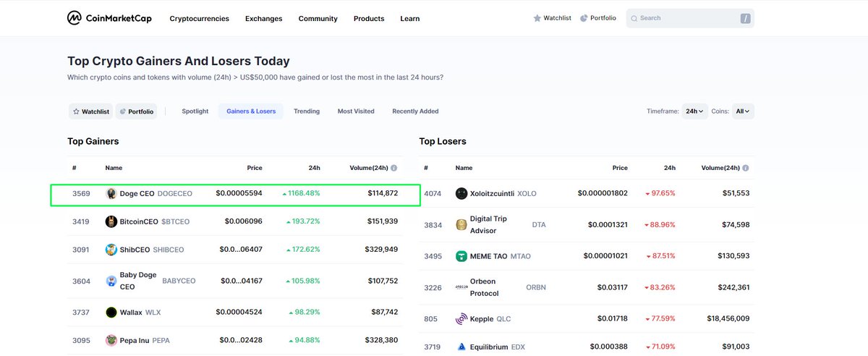Image resolution: width=868 pixels, height=356 pixels.
Task: Open the BitcoinCEO coin icon
Action: coord(111,221)
